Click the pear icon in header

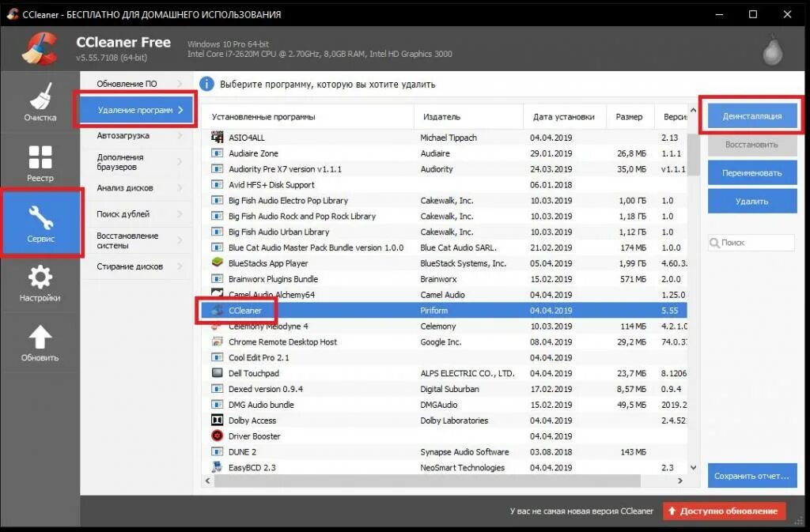point(773,50)
